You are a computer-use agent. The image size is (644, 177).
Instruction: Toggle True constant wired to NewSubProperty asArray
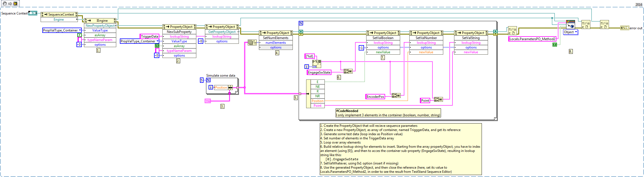157,46
